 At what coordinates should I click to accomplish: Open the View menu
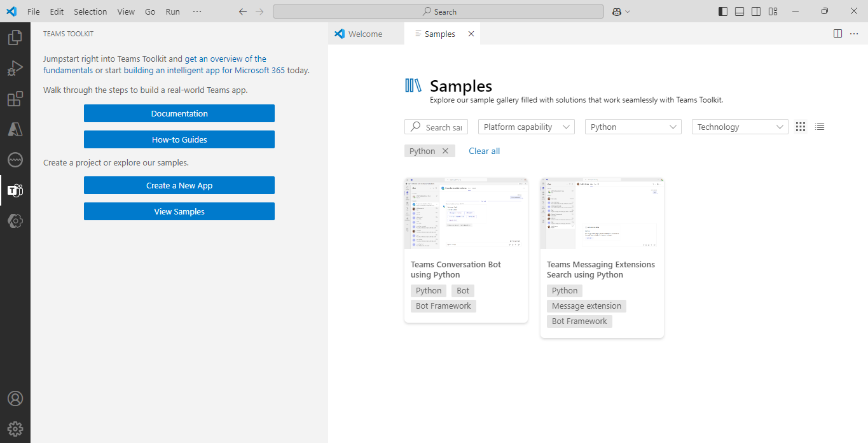coord(126,11)
